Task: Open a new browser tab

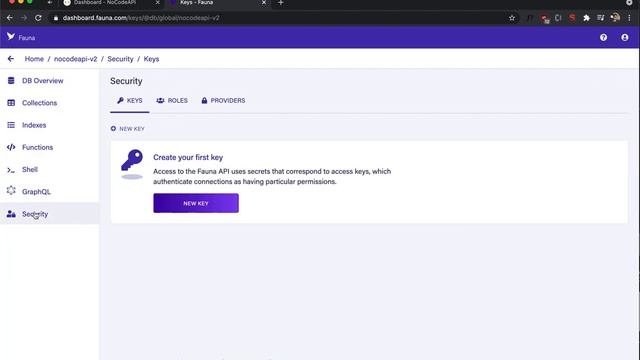Action: coord(280,3)
